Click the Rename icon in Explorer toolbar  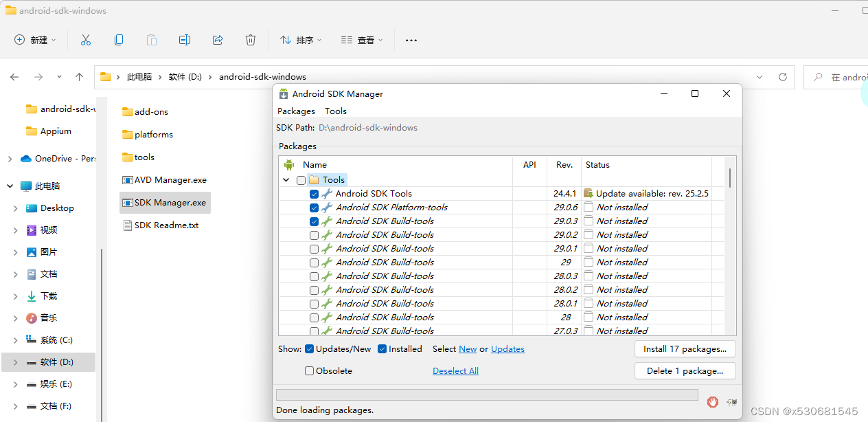coord(185,40)
